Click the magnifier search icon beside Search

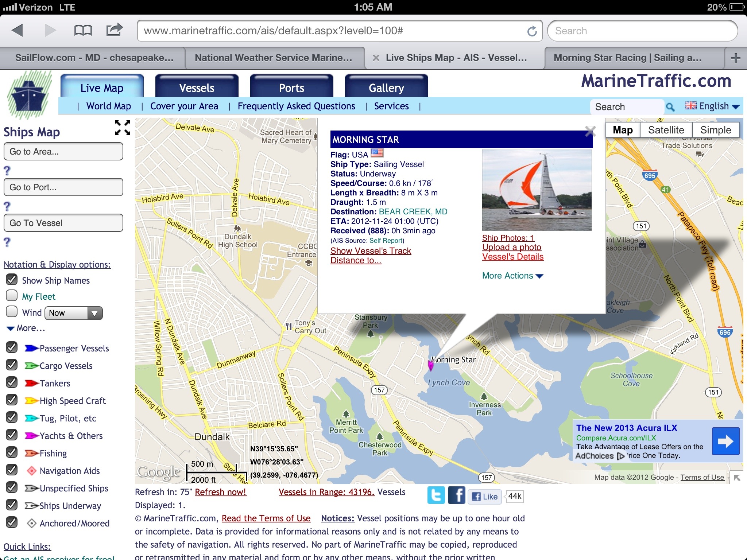coord(670,107)
